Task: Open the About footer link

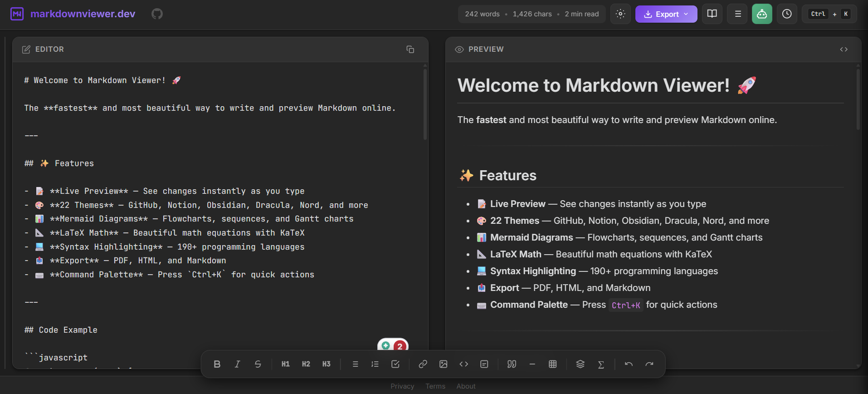Action: tap(466, 386)
